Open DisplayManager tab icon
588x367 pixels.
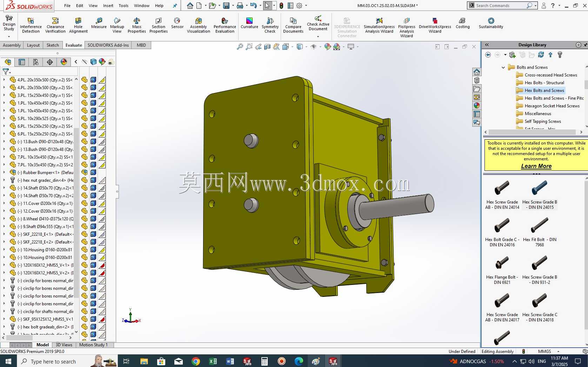point(64,62)
